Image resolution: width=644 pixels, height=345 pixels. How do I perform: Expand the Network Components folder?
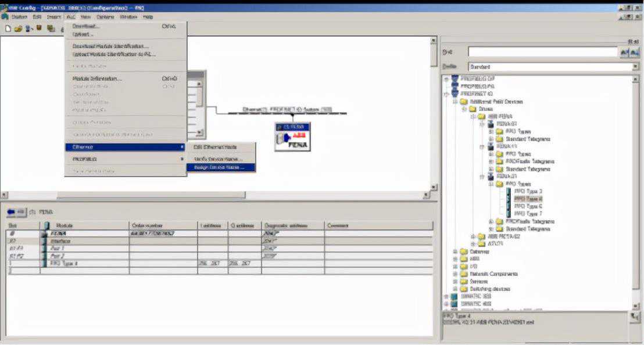point(456,274)
